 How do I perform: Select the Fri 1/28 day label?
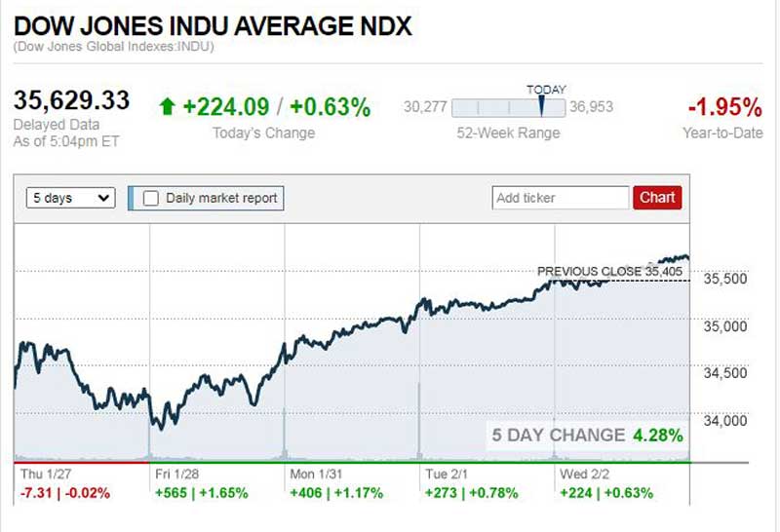pos(178,474)
